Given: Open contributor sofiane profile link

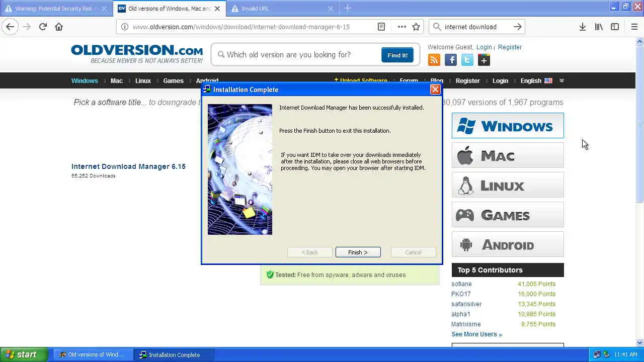Looking at the screenshot, I should coord(461,284).
